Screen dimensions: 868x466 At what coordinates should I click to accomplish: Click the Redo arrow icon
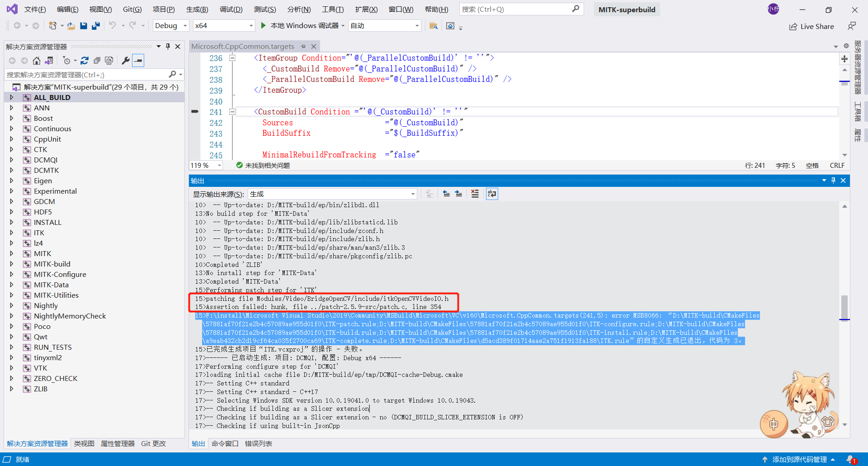(x=132, y=26)
